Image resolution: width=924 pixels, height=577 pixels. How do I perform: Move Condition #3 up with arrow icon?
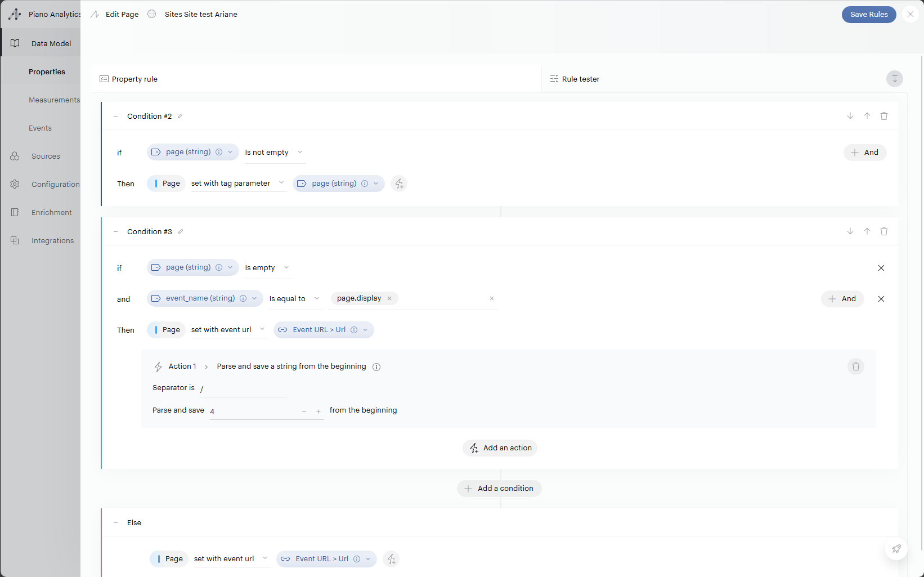[867, 231]
